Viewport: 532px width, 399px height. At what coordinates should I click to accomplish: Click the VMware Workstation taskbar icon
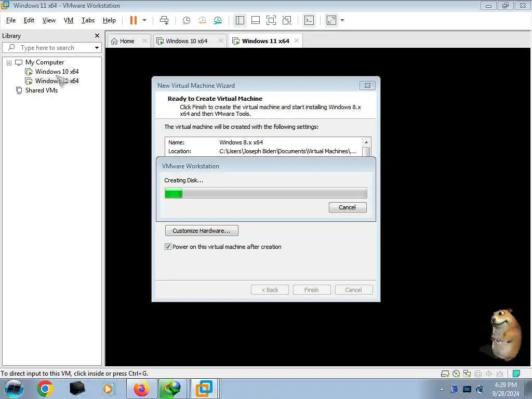pos(204,389)
